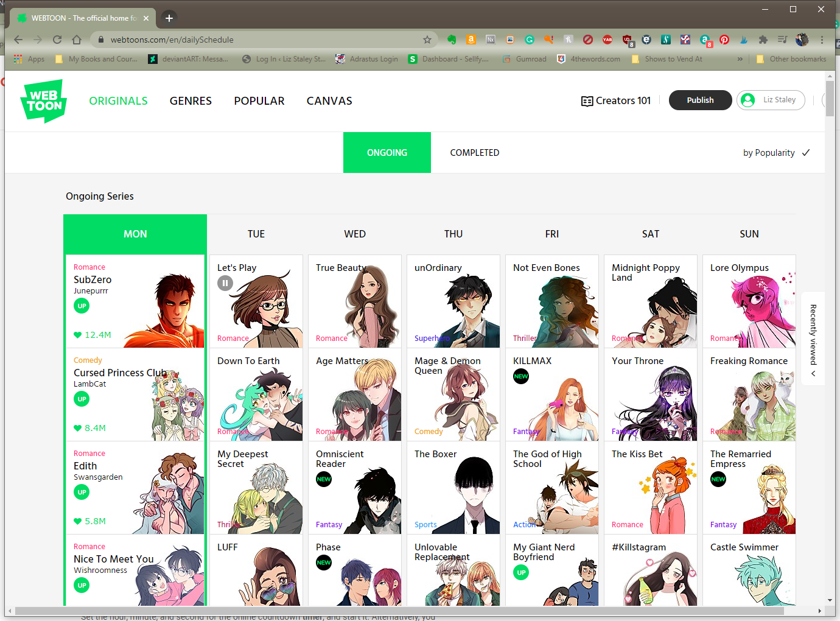The height and width of the screenshot is (621, 840).
Task: Click the WEBTOON logo
Action: (x=44, y=101)
